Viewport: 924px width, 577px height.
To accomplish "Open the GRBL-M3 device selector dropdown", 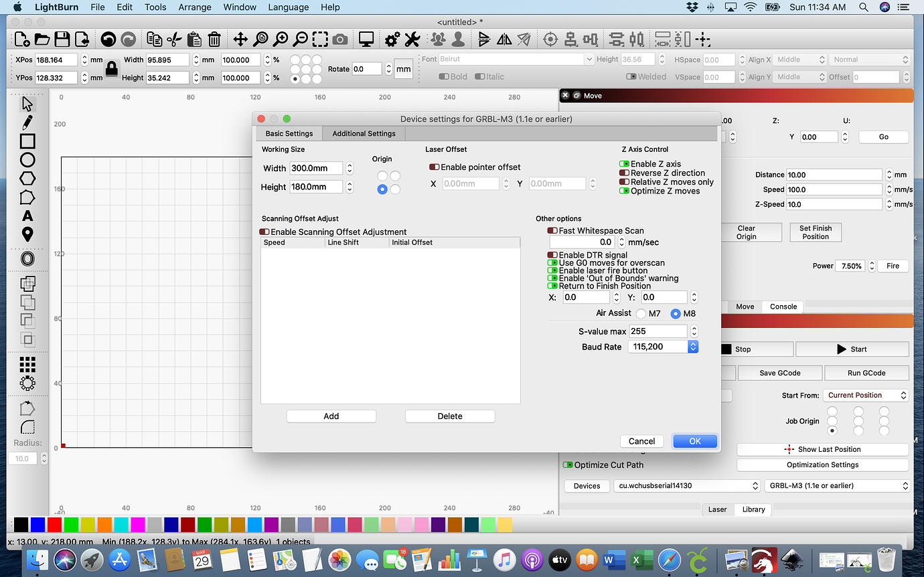I will point(837,486).
